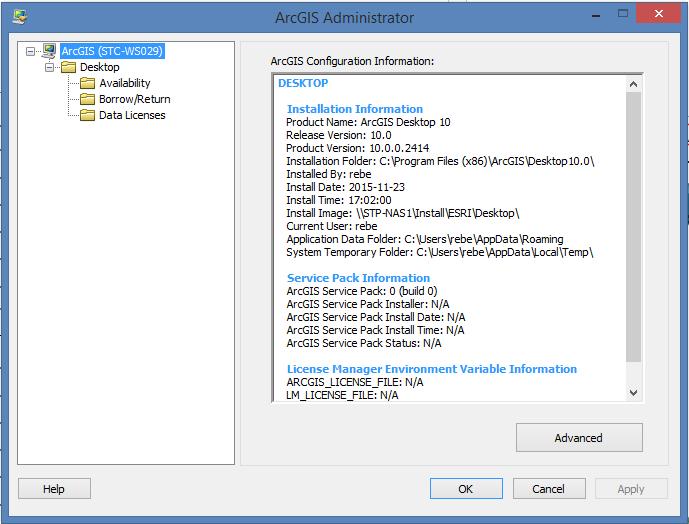Click the 'LM_LICENSE_FILE: N/A' line
Screen dimensions: 689x524
point(342,395)
